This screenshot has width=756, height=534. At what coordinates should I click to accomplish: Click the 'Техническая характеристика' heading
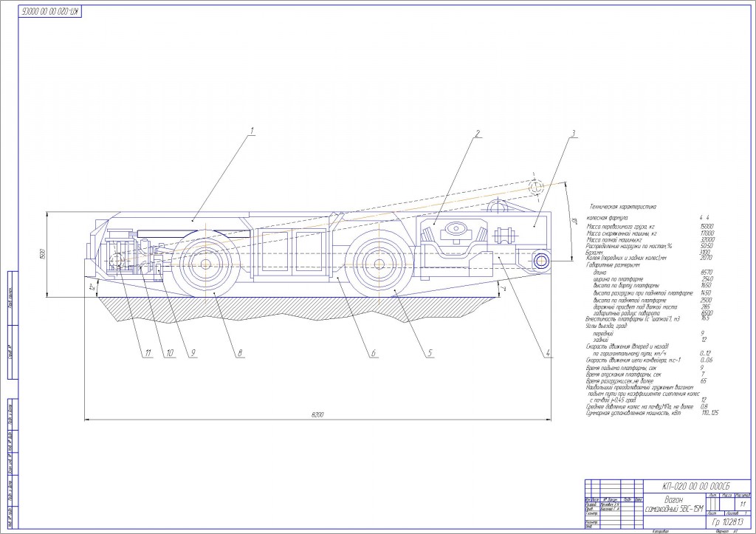click(x=623, y=207)
